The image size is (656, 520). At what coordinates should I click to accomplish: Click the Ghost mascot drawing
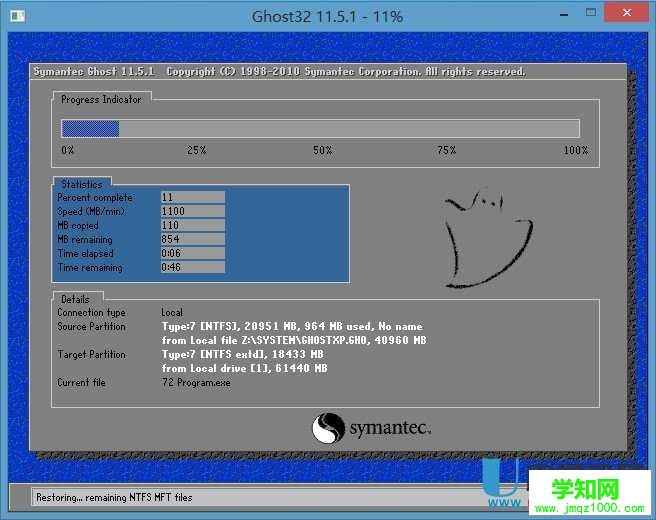click(488, 239)
